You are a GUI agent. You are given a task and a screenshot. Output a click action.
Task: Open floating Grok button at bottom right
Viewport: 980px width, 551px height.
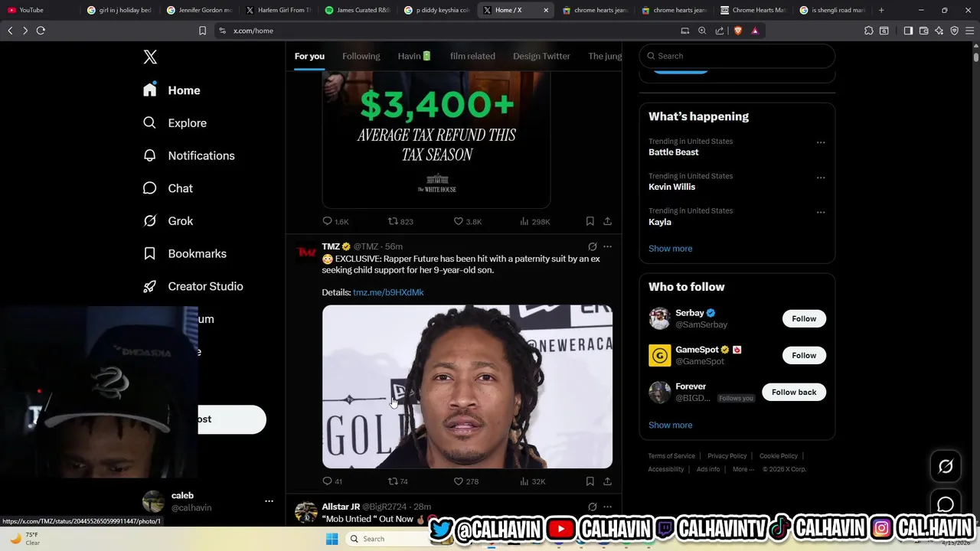(946, 466)
